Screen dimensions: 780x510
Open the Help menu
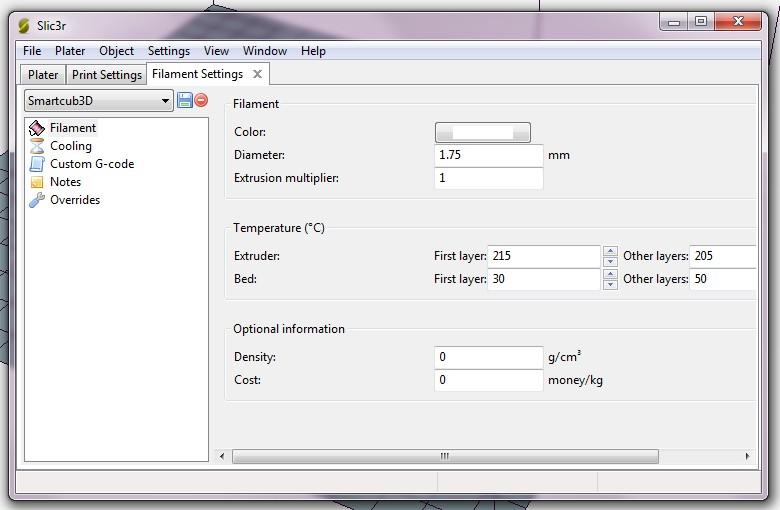pyautogui.click(x=313, y=51)
